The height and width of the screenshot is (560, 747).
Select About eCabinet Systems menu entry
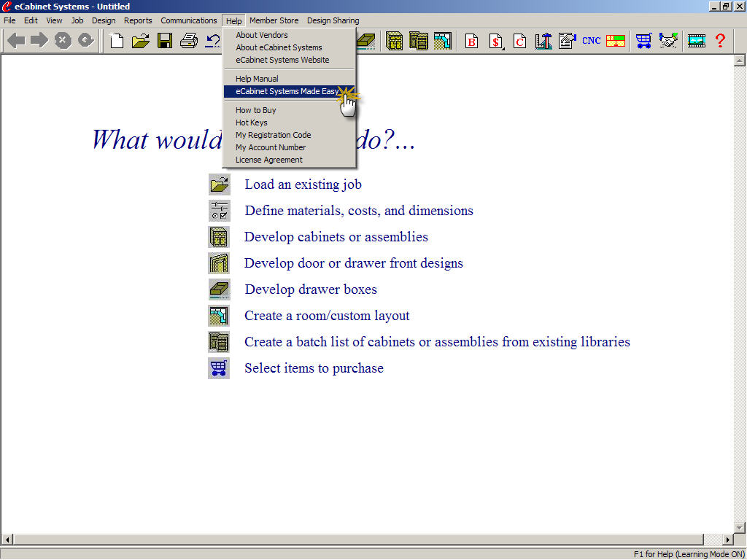pos(289,47)
